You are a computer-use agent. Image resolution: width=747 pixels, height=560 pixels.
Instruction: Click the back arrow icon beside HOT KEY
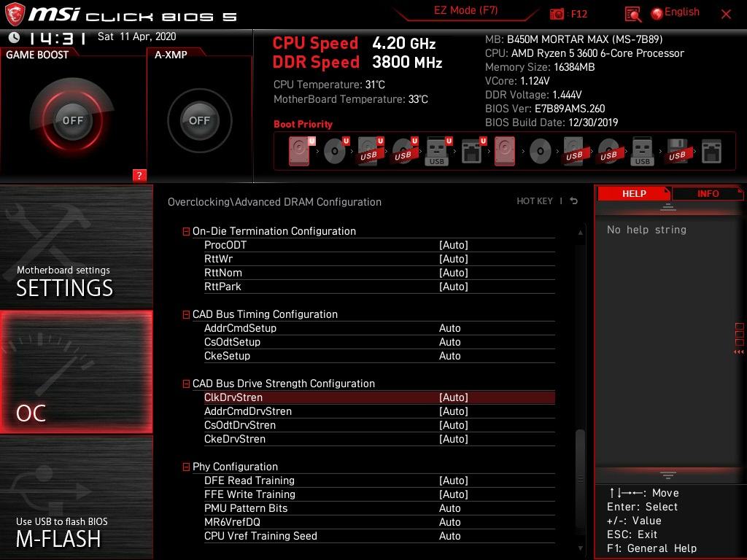point(573,201)
